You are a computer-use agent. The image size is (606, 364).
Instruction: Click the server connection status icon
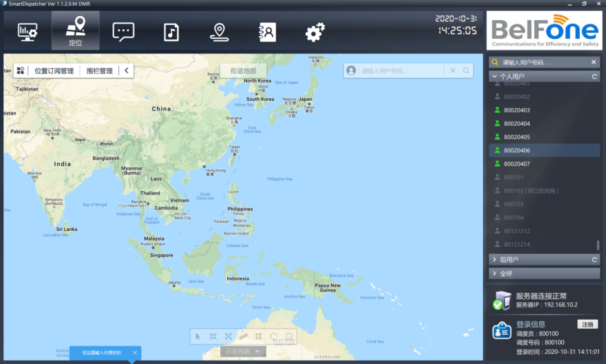[x=502, y=301]
